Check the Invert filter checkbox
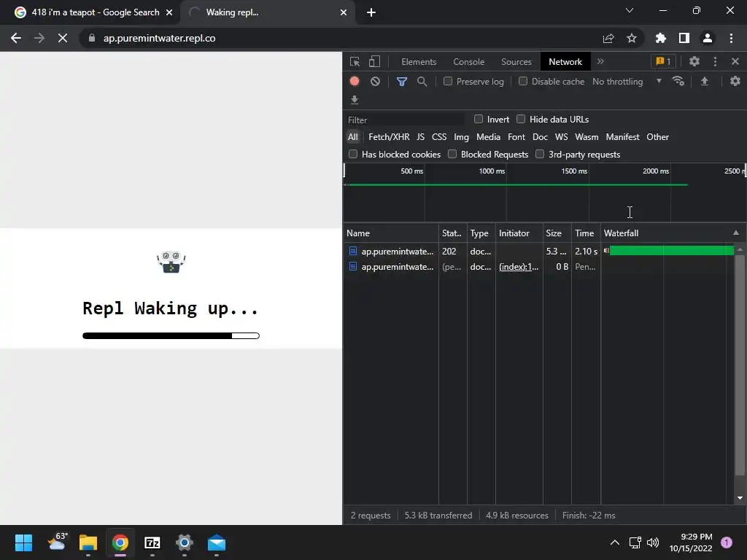Screen dimensions: 747x560 point(479,119)
